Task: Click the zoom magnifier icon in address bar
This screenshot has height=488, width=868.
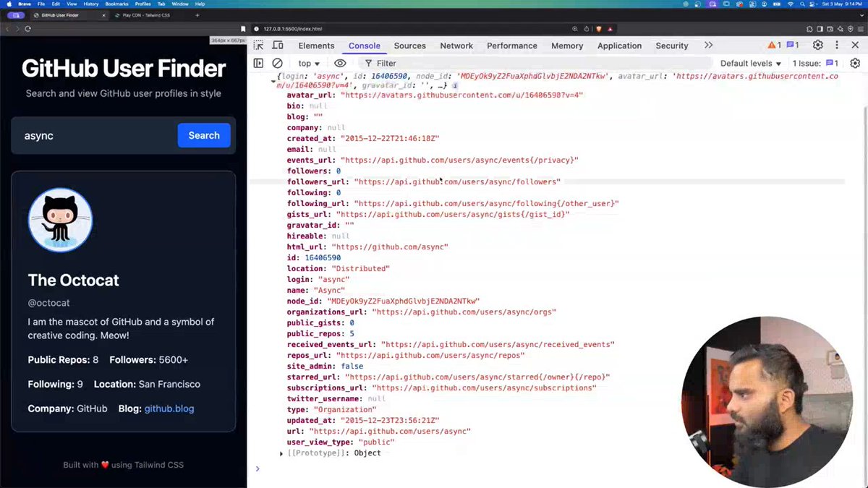Action: tap(576, 29)
